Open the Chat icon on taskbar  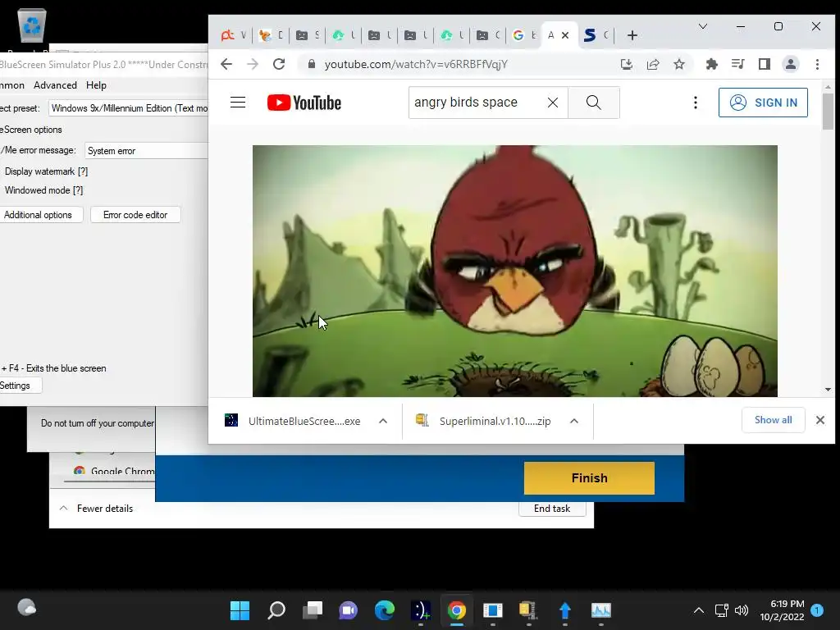[348, 609]
